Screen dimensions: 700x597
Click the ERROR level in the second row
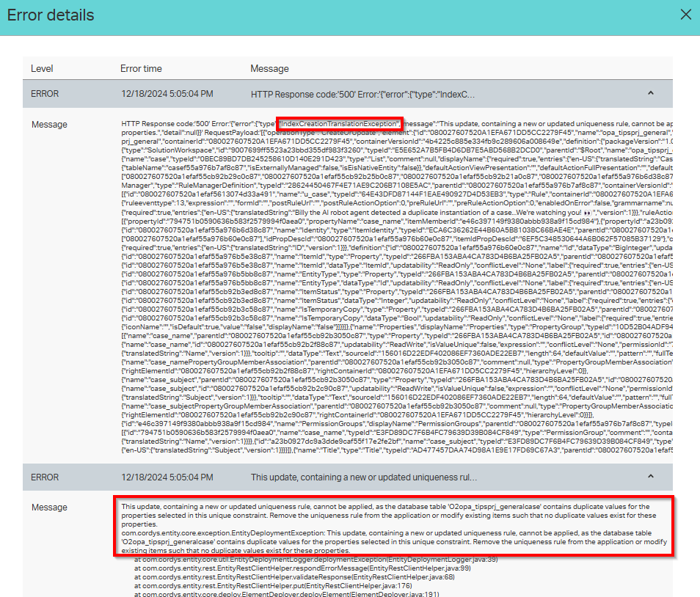[45, 477]
